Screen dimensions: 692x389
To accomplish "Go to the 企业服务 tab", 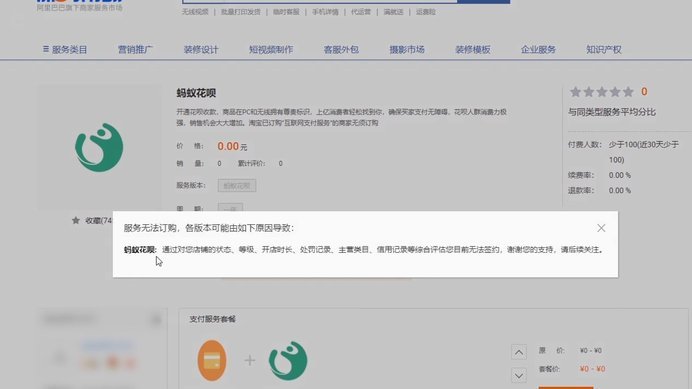I will [538, 49].
